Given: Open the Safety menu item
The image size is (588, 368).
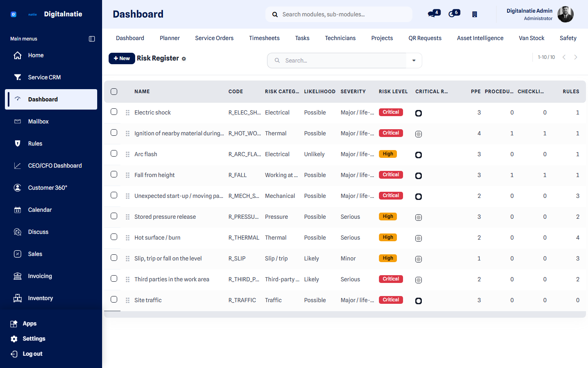Looking at the screenshot, I should pos(568,38).
